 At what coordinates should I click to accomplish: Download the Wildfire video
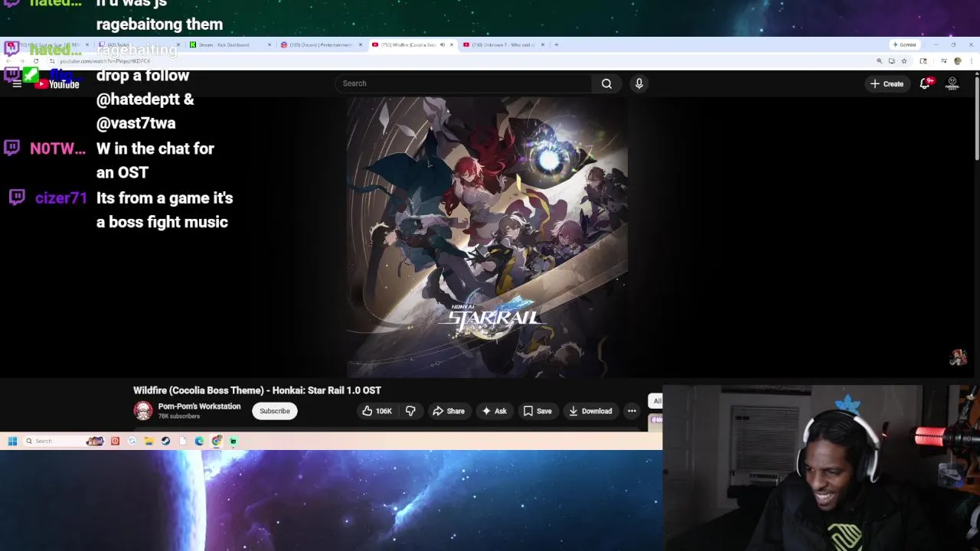(x=590, y=411)
